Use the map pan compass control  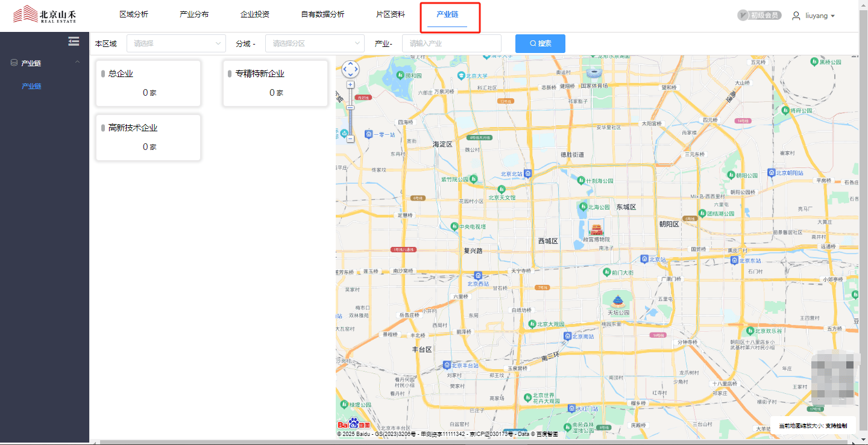[x=350, y=70]
